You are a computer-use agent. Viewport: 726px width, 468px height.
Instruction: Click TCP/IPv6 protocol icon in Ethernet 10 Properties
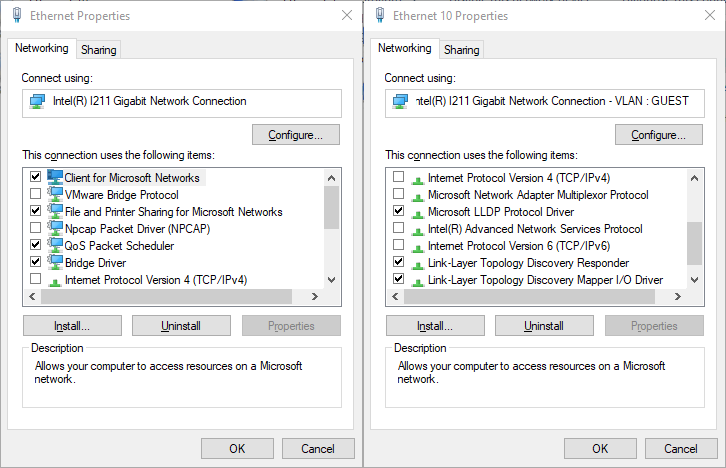pyautogui.click(x=418, y=248)
